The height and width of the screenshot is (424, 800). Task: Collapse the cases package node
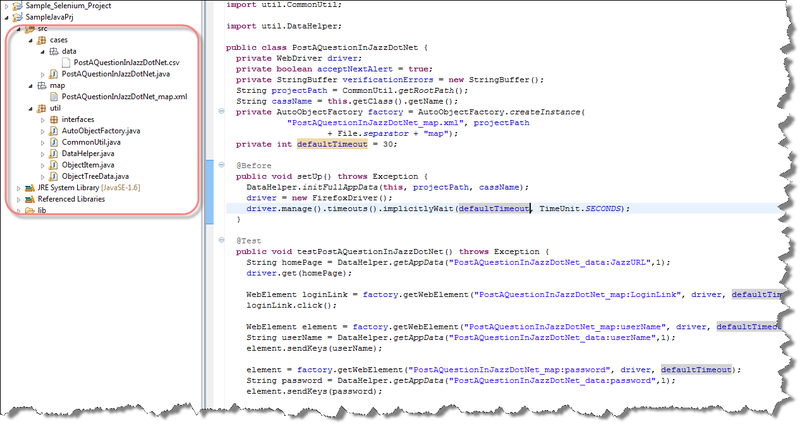coord(31,40)
